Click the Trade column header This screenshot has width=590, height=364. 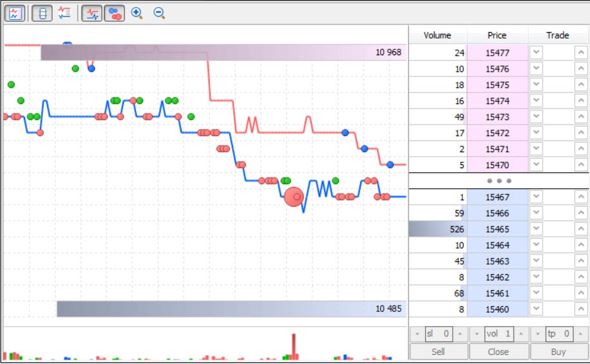pyautogui.click(x=558, y=35)
